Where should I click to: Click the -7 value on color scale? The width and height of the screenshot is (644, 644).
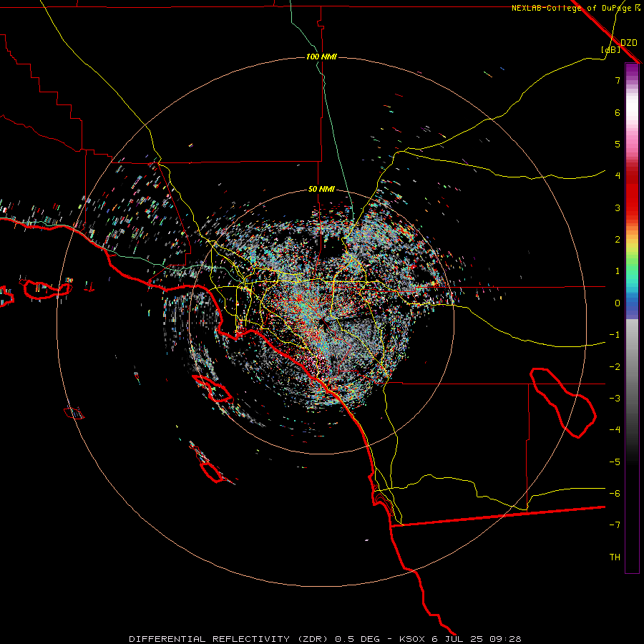(x=615, y=525)
